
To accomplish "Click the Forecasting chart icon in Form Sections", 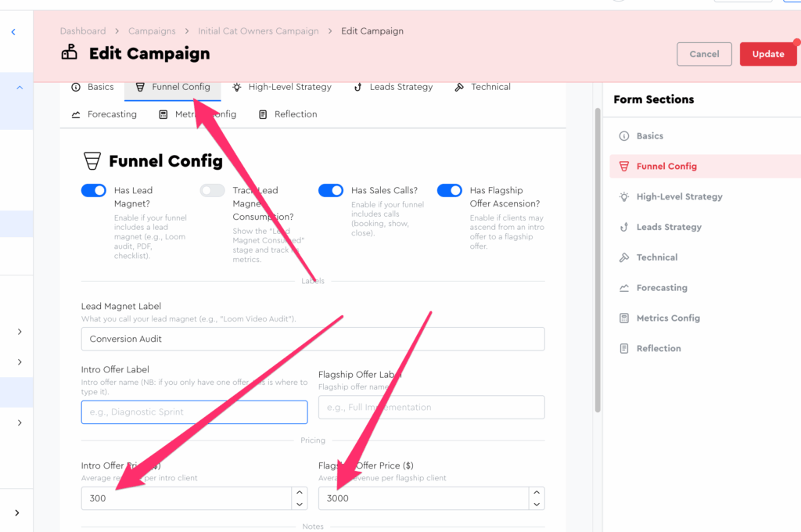I will point(623,288).
